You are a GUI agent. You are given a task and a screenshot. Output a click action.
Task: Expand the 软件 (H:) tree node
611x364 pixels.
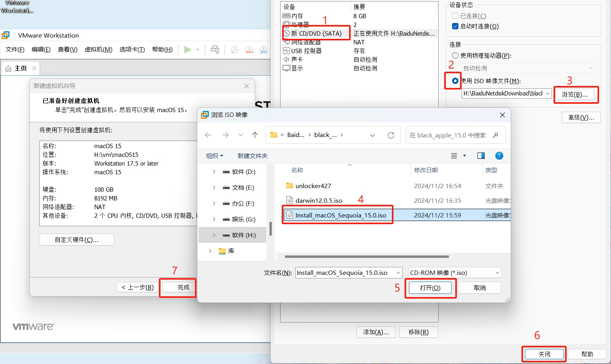coord(214,235)
